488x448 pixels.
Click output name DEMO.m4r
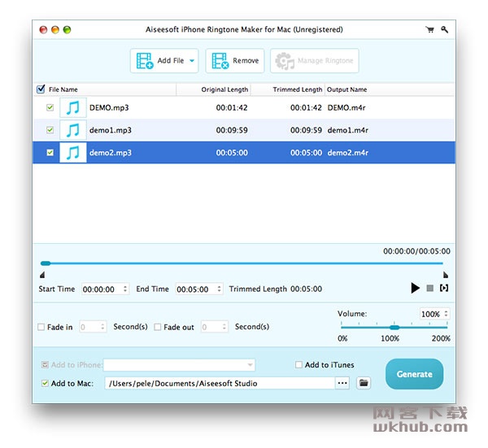(x=346, y=107)
